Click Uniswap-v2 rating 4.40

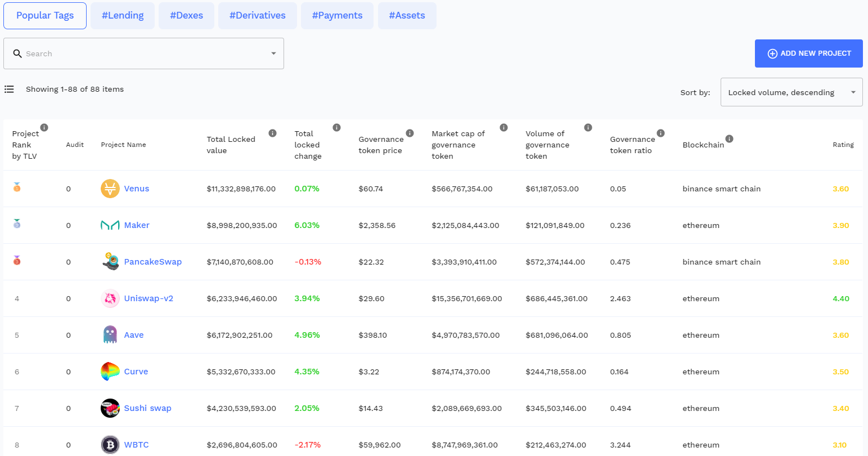click(x=841, y=298)
